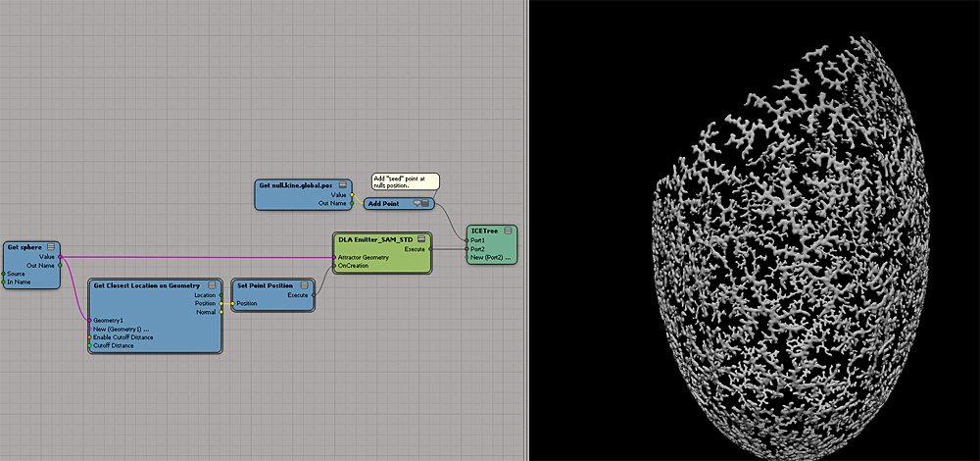Click the Cutoff Distance input port
The height and width of the screenshot is (461, 980).
tap(89, 345)
